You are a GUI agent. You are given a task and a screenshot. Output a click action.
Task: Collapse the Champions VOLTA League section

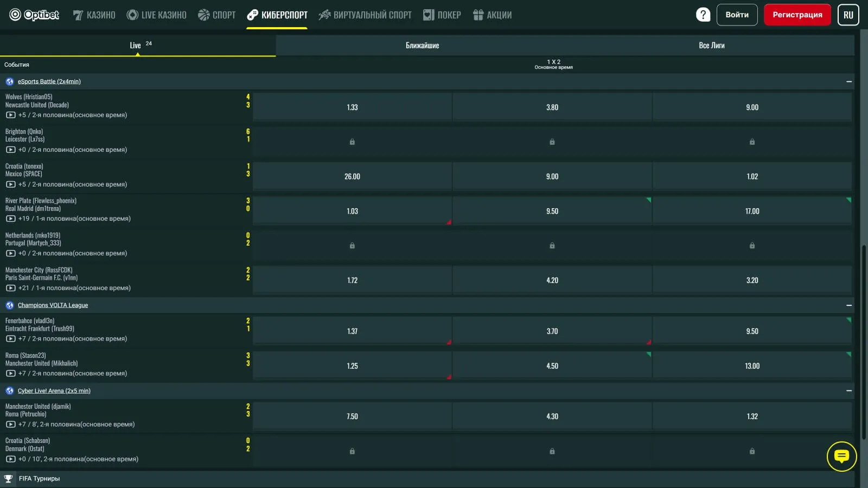848,305
